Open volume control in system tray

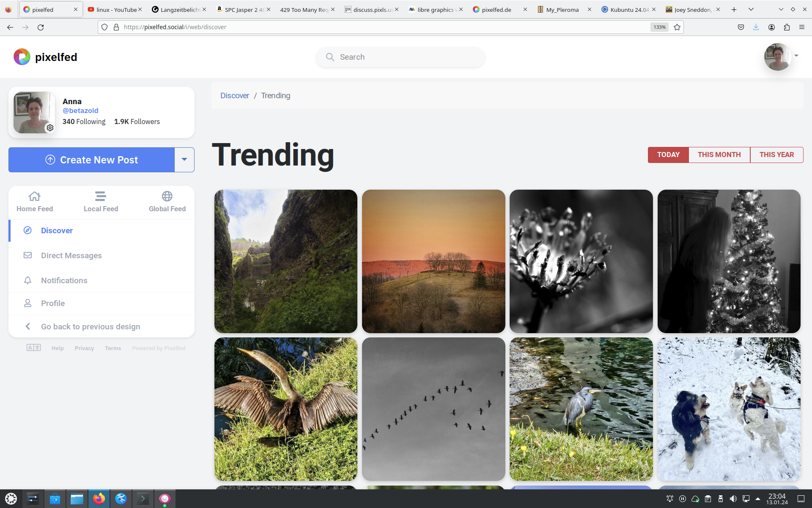pyautogui.click(x=733, y=499)
